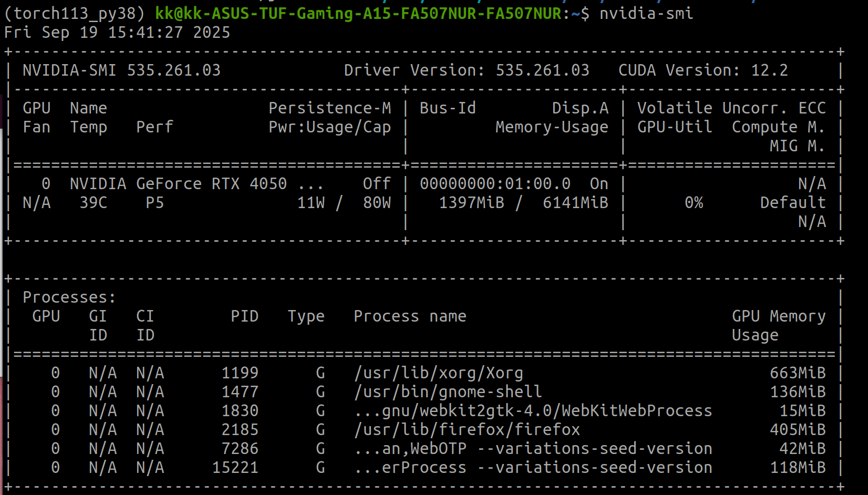Viewport: 868px width, 495px height.
Task: Click the "Persistence-M" header text
Action: (x=329, y=108)
